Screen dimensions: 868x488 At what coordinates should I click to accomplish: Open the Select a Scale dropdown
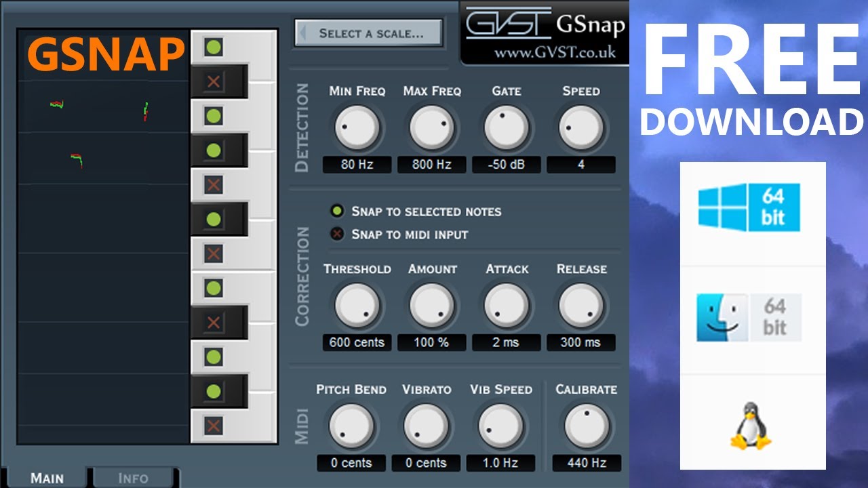coord(368,33)
